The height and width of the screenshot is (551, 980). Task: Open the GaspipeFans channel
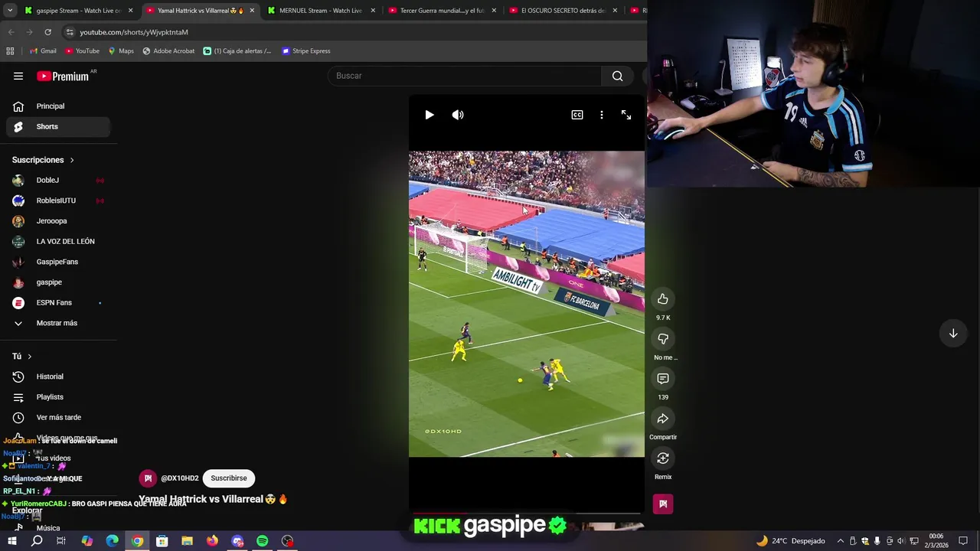click(58, 262)
